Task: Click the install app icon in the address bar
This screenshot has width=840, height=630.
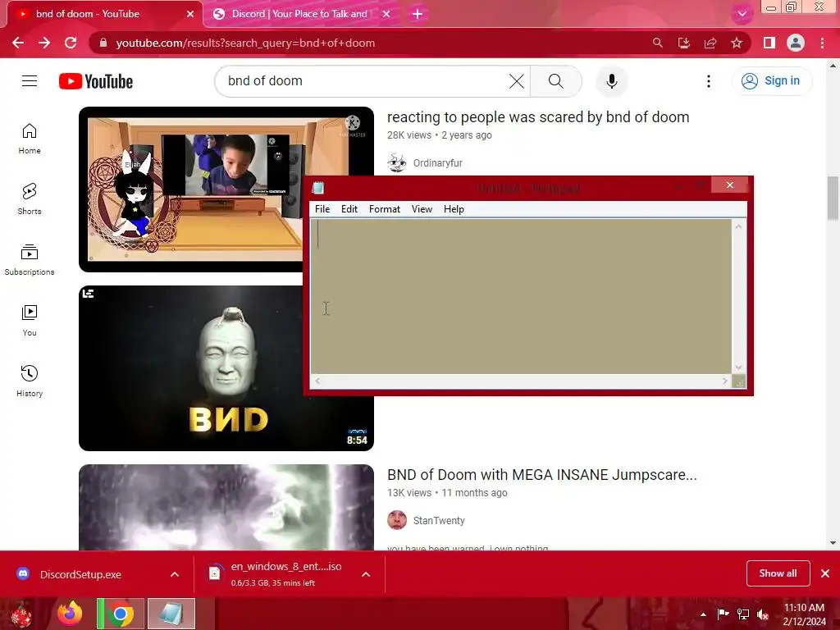Action: [683, 43]
